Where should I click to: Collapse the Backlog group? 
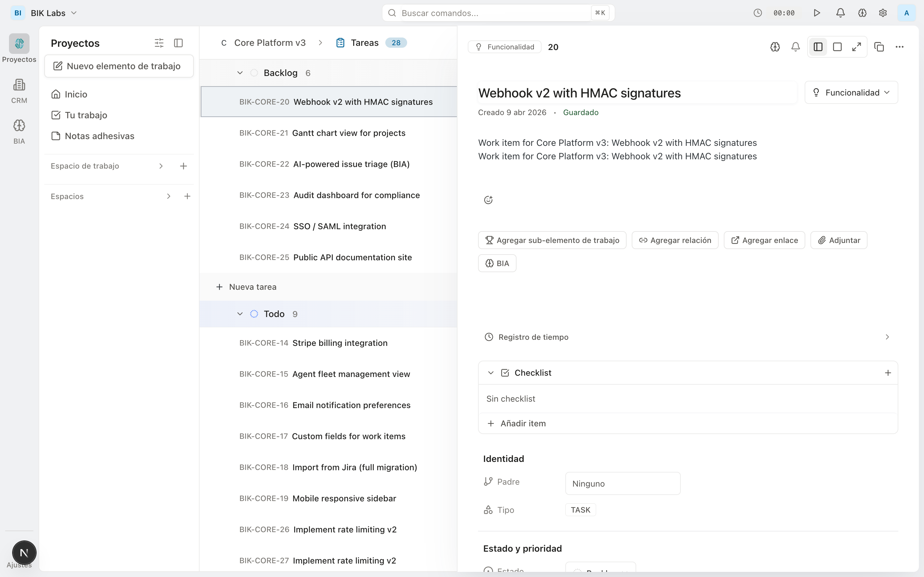[240, 73]
